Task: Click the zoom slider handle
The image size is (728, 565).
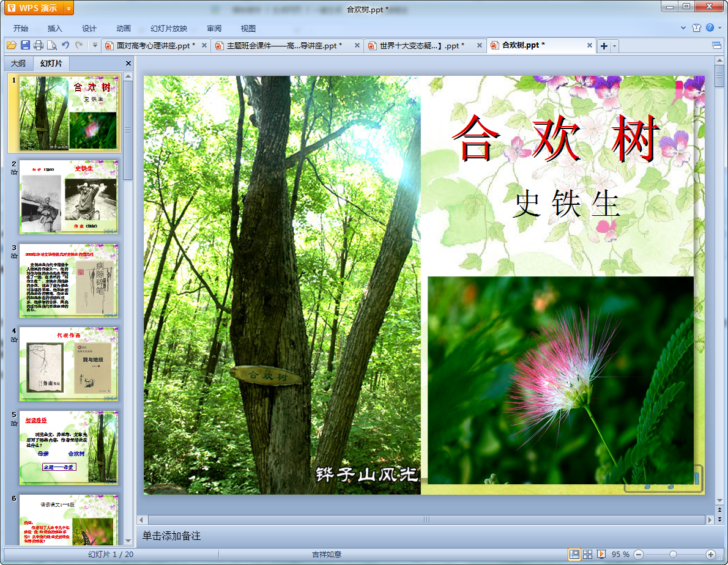Action: pos(673,555)
